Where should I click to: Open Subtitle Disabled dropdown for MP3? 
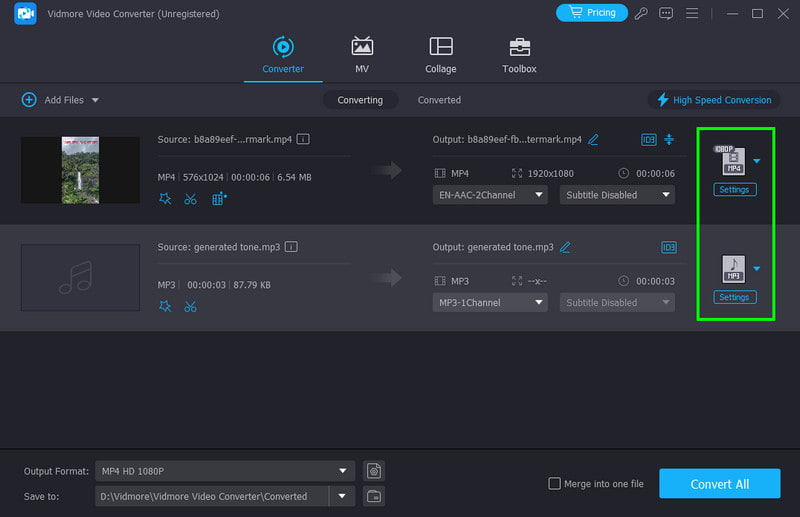coord(617,303)
